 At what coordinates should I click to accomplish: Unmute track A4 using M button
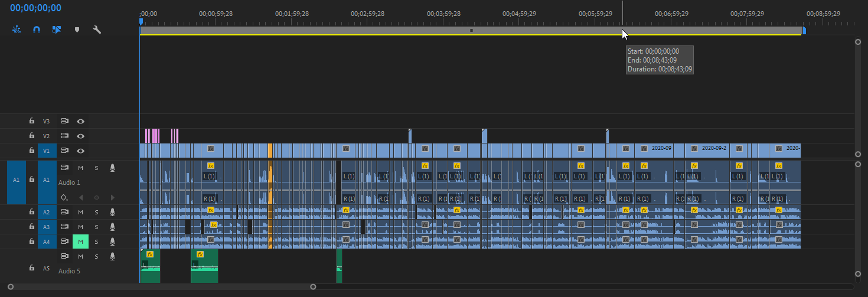coord(80,241)
